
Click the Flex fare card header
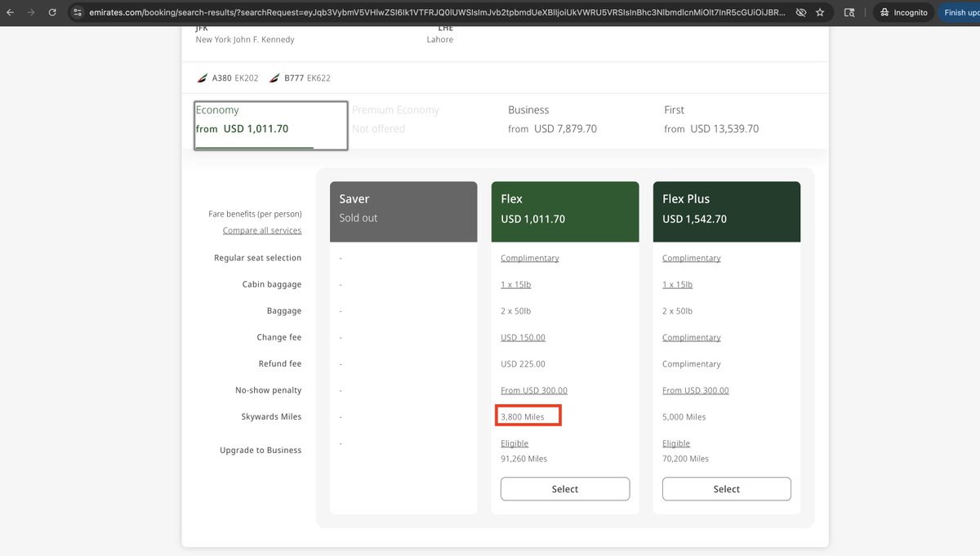565,211
